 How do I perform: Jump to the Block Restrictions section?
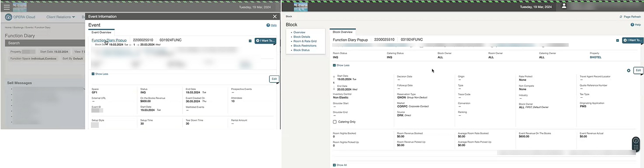coord(305,45)
